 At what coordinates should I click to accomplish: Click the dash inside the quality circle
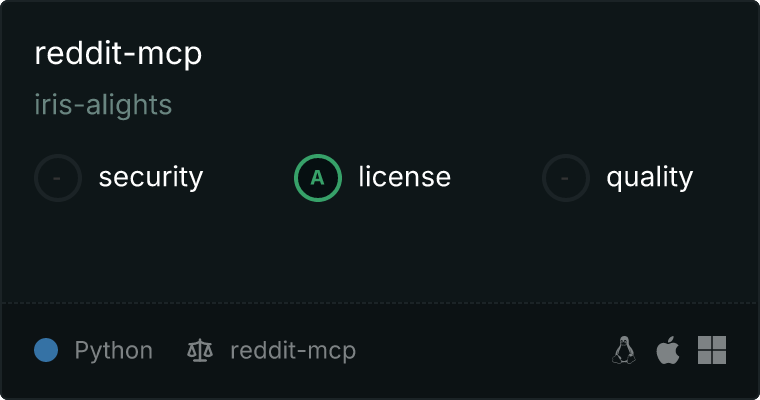tap(565, 178)
